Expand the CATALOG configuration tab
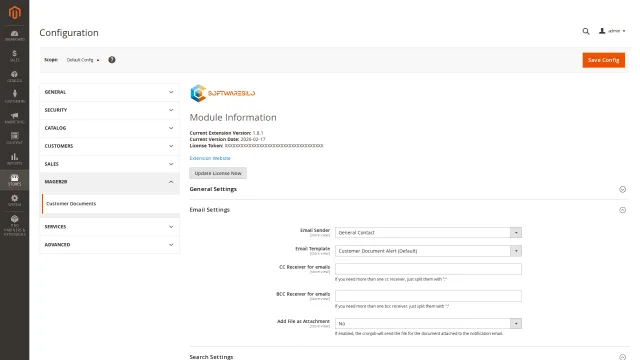The height and width of the screenshot is (360, 640). tap(109, 128)
